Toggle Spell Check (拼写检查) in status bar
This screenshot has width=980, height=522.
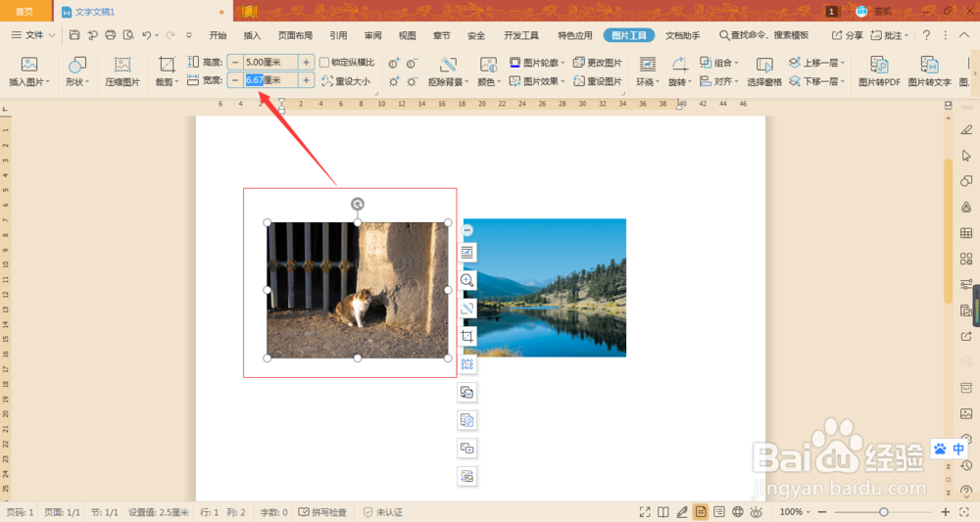[322, 512]
